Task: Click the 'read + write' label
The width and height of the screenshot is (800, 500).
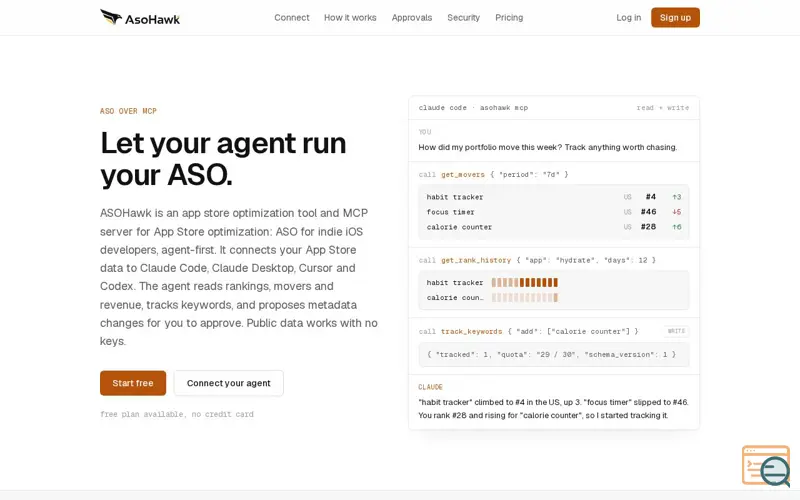Action: pyautogui.click(x=663, y=108)
